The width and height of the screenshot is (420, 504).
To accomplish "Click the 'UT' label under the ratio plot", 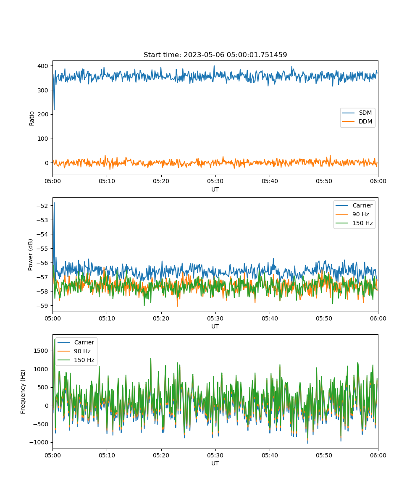I will (215, 189).
